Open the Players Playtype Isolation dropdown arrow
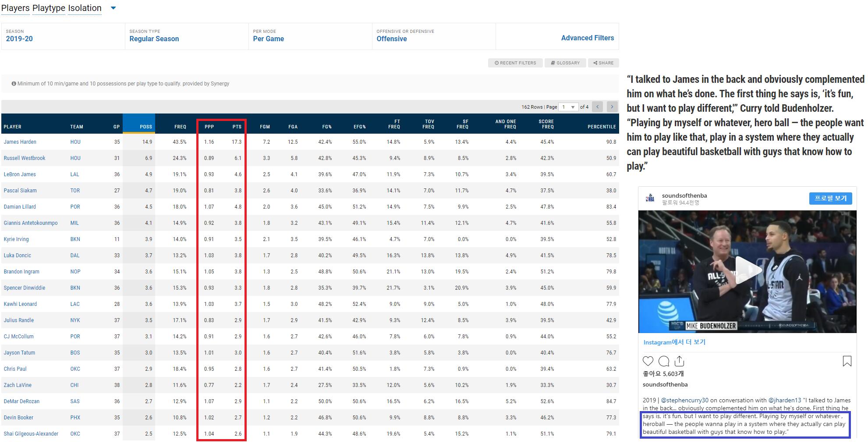Viewport: 868px width, 447px height. click(113, 8)
